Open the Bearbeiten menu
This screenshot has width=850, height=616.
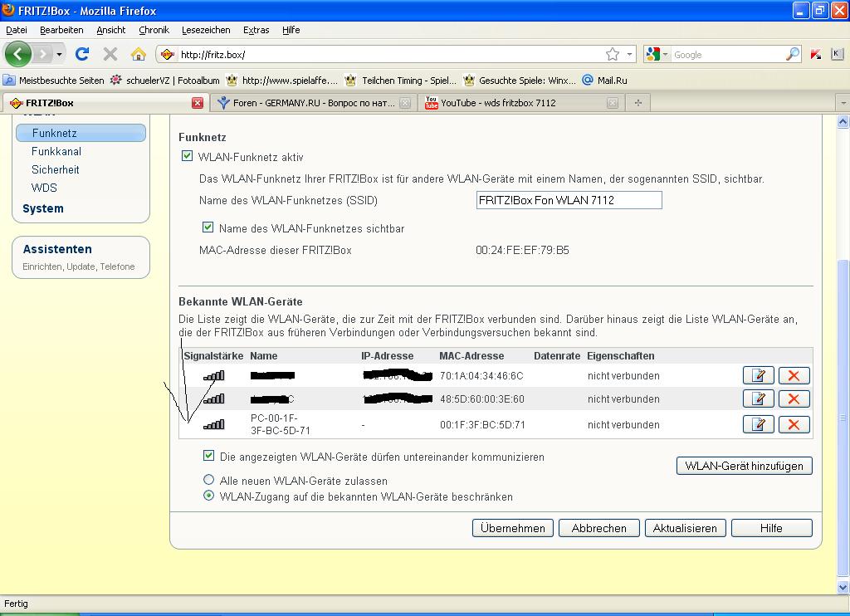point(61,30)
